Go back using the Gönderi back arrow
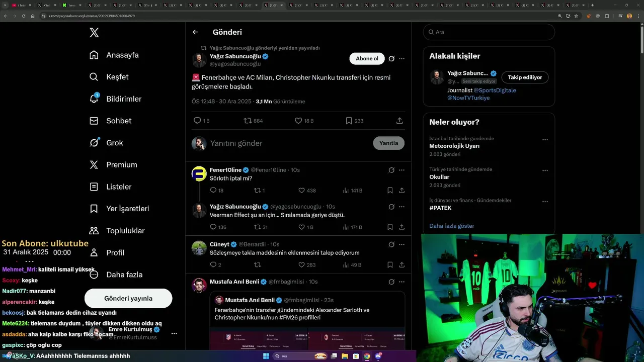The height and width of the screenshot is (362, 644). pos(196,32)
